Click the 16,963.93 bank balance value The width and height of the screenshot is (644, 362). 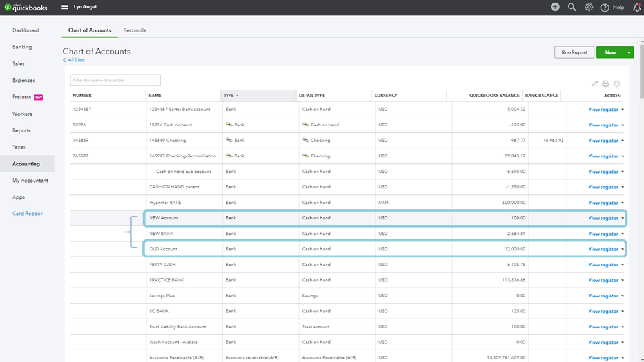(x=553, y=141)
